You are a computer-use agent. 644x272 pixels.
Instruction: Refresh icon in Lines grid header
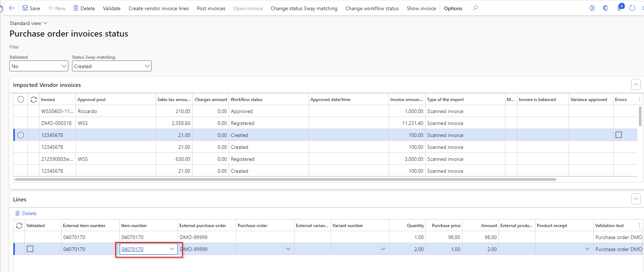(x=19, y=225)
